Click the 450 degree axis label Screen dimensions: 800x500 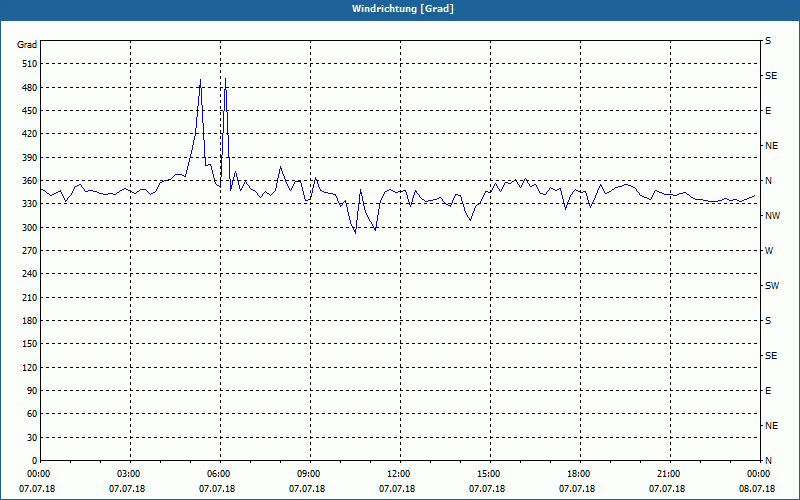(29, 111)
